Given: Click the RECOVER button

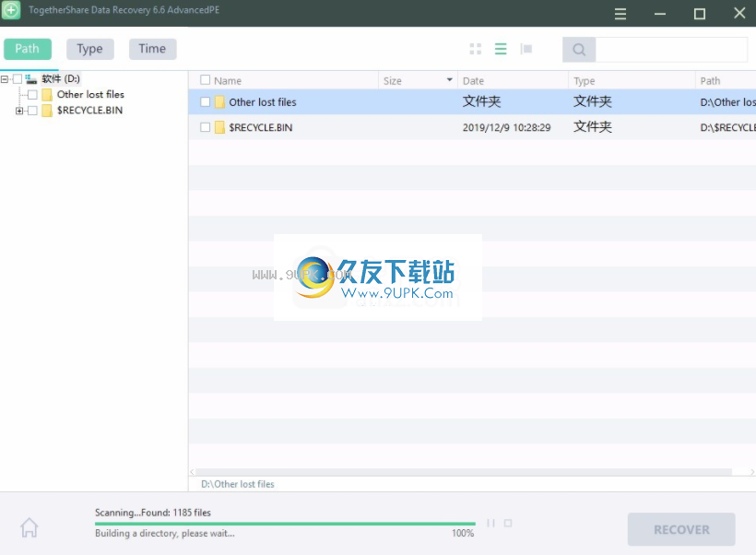Looking at the screenshot, I should [x=681, y=529].
